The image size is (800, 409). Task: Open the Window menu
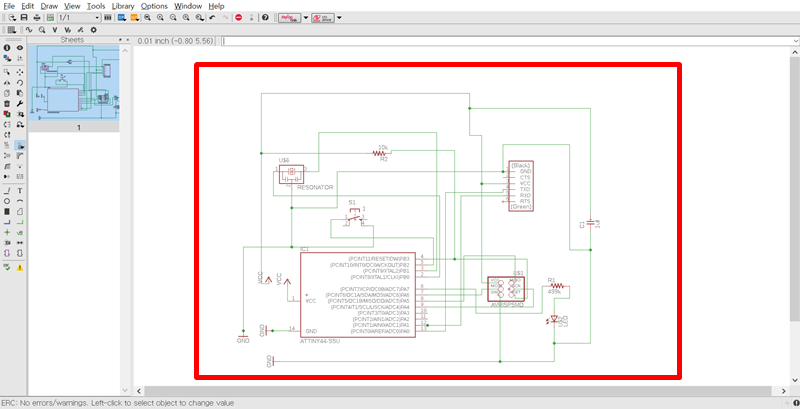tap(188, 6)
